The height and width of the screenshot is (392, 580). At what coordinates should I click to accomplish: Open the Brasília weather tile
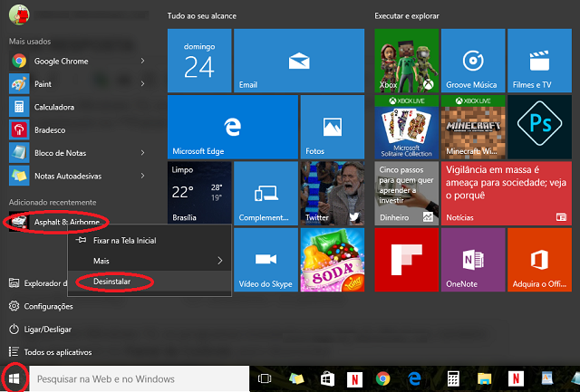pyautogui.click(x=199, y=193)
